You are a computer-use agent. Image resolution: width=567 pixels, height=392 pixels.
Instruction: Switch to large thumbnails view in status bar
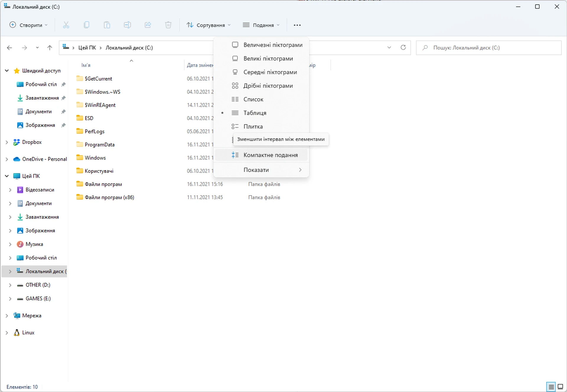pyautogui.click(x=561, y=387)
